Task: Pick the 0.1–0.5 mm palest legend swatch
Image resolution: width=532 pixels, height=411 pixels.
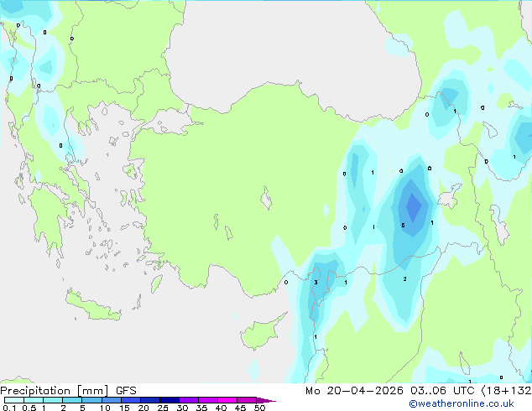Action: coord(14,400)
